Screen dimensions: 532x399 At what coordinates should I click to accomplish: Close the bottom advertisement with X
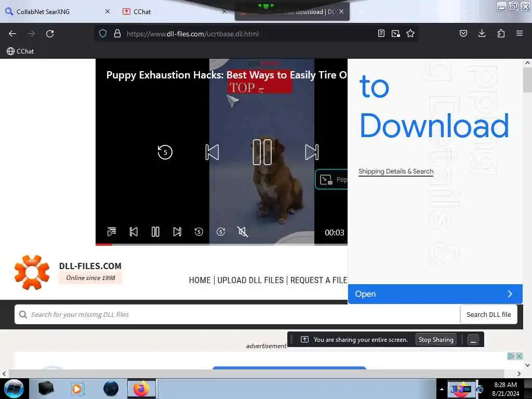click(x=519, y=356)
